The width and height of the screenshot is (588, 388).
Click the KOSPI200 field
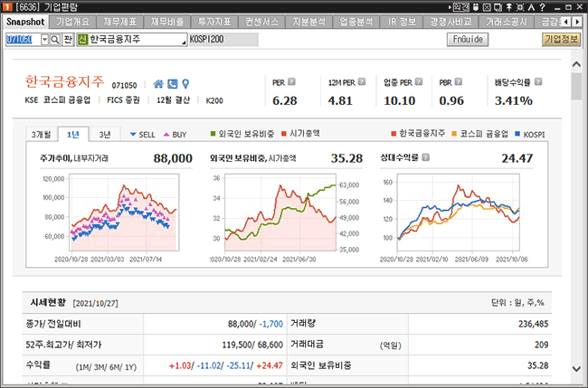click(x=223, y=40)
